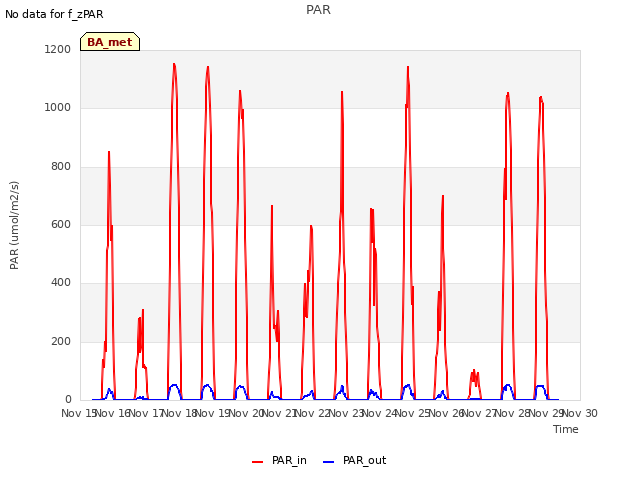
Task: Click the 1200 y-axis tick label
Action: (x=58, y=49)
